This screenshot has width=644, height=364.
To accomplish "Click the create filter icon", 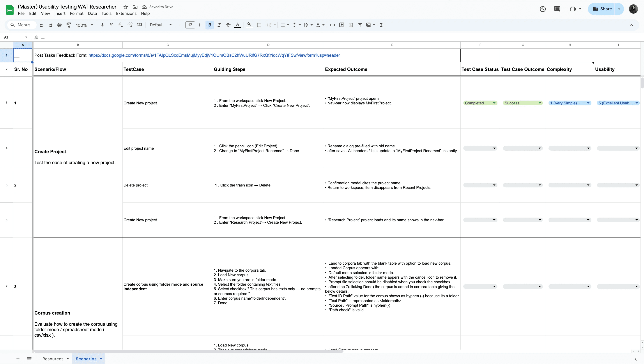I will pos(360,25).
